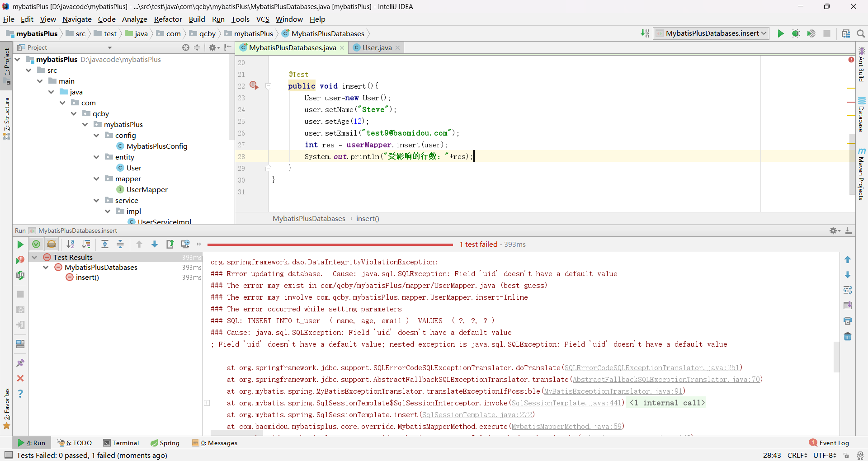Click the run gutter icon at line 22
Image resolution: width=868 pixels, height=461 pixels.
click(254, 85)
